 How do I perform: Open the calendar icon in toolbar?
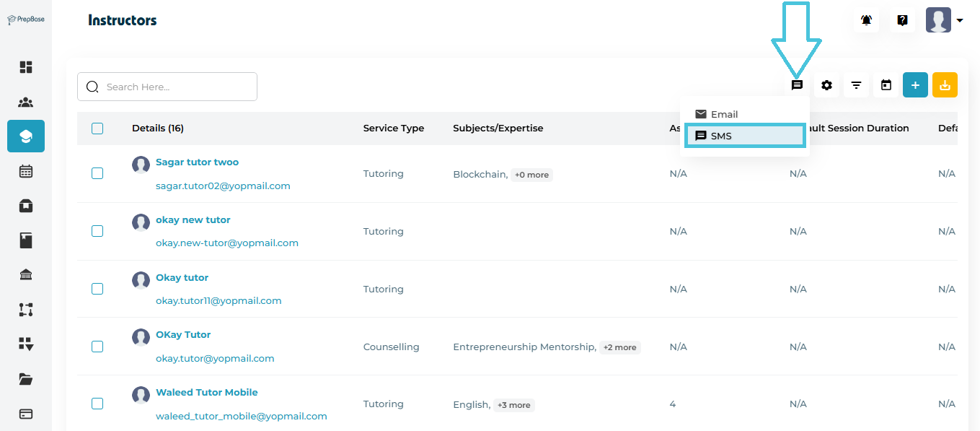pyautogui.click(x=886, y=85)
